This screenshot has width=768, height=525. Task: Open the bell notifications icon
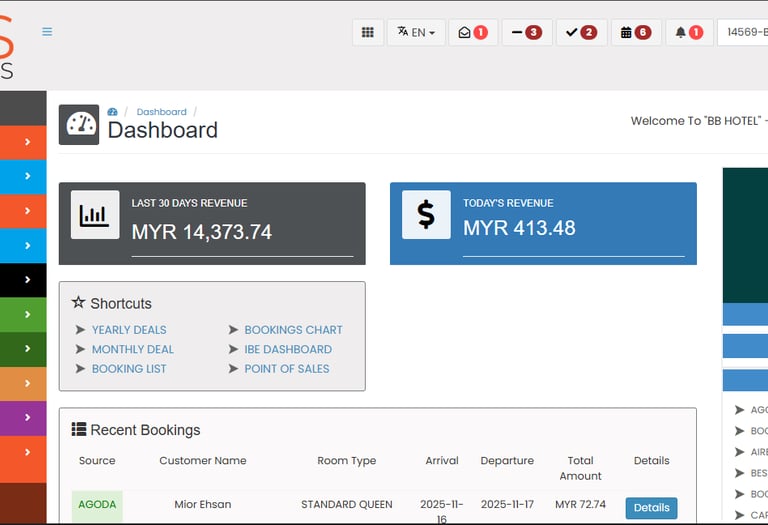[x=689, y=32]
